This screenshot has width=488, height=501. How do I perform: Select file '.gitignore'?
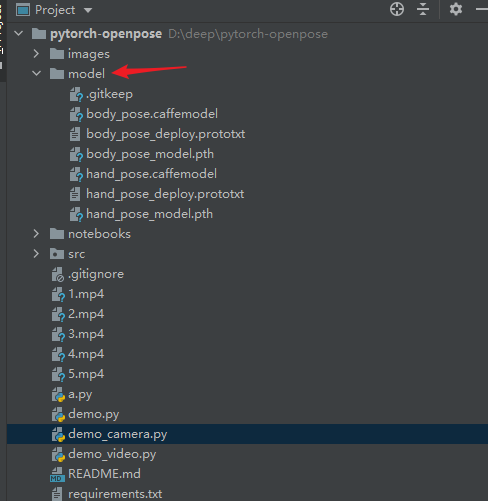pos(96,274)
